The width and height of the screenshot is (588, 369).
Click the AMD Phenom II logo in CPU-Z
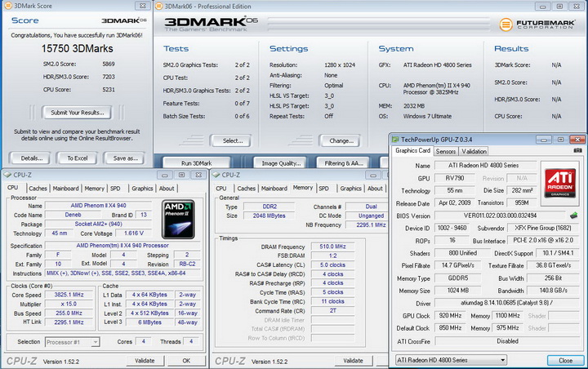[178, 220]
